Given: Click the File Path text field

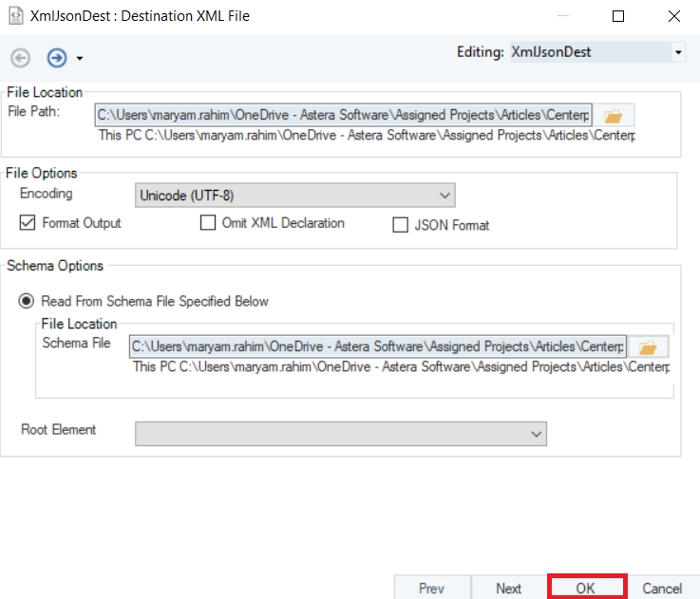Looking at the screenshot, I should [x=343, y=115].
